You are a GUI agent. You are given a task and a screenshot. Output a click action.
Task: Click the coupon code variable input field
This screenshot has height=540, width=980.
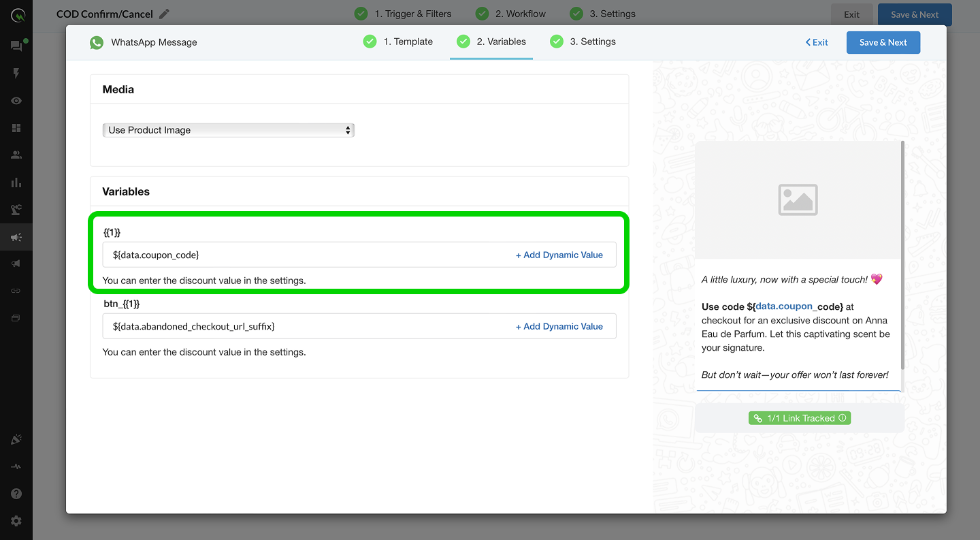pos(306,255)
